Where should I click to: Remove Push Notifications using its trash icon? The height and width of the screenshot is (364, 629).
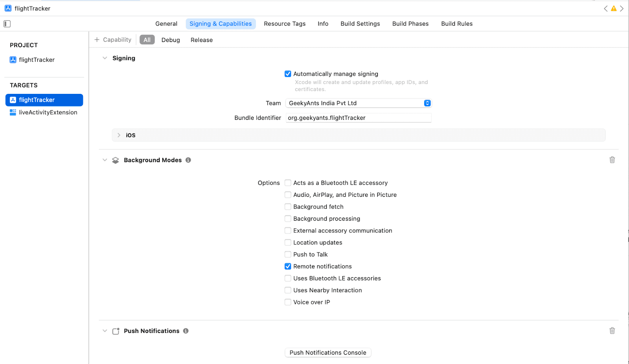point(612,331)
